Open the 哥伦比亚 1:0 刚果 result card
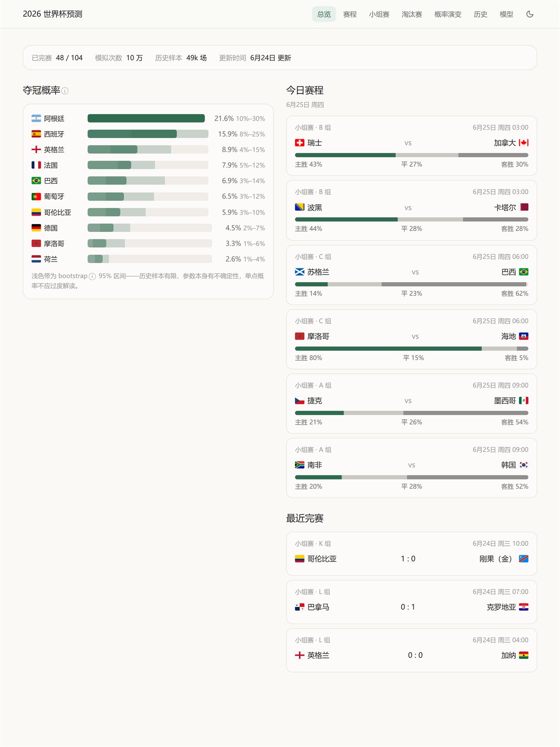 pos(412,554)
